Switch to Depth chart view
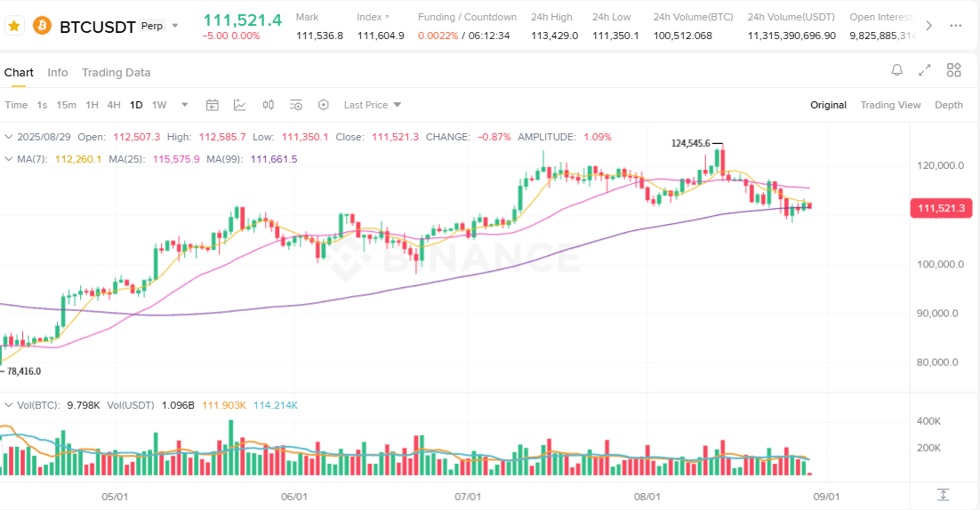This screenshot has width=980, height=510. click(x=949, y=105)
